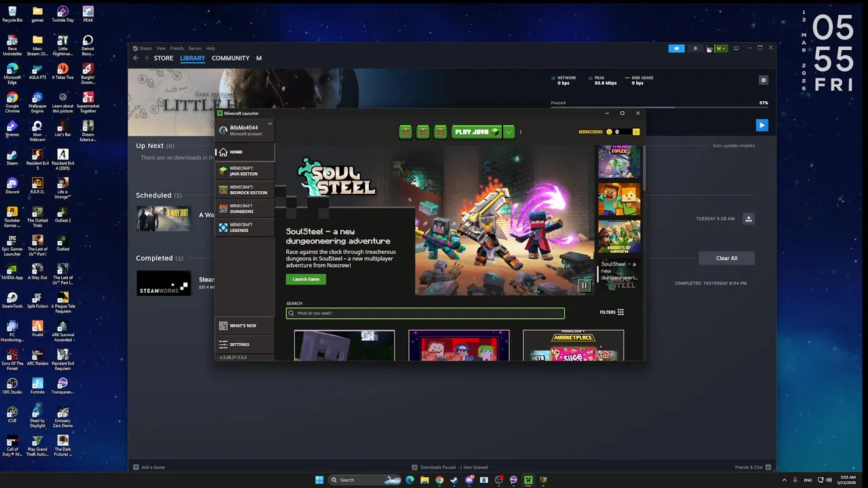Open Friends & Chat in Steam
868x488 pixels.
752,467
